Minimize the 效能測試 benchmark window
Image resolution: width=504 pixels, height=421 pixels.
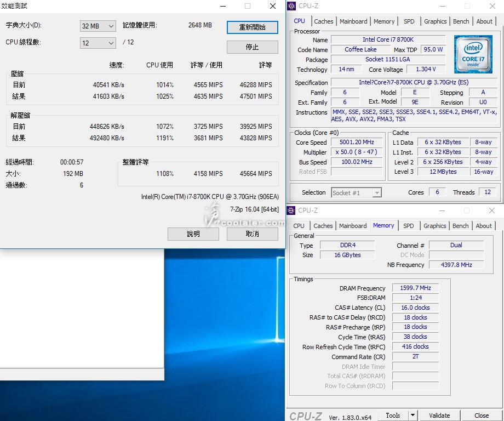pyautogui.click(x=224, y=6)
